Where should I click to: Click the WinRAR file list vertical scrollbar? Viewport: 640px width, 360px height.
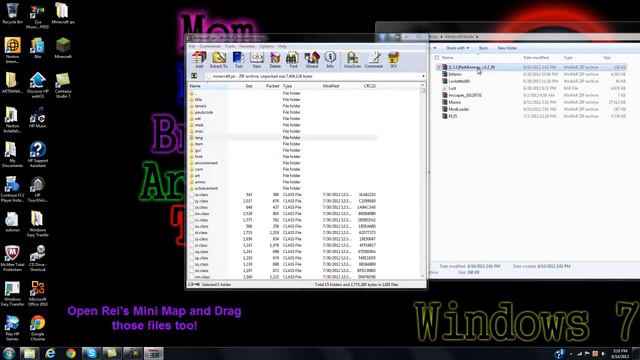coord(423,181)
